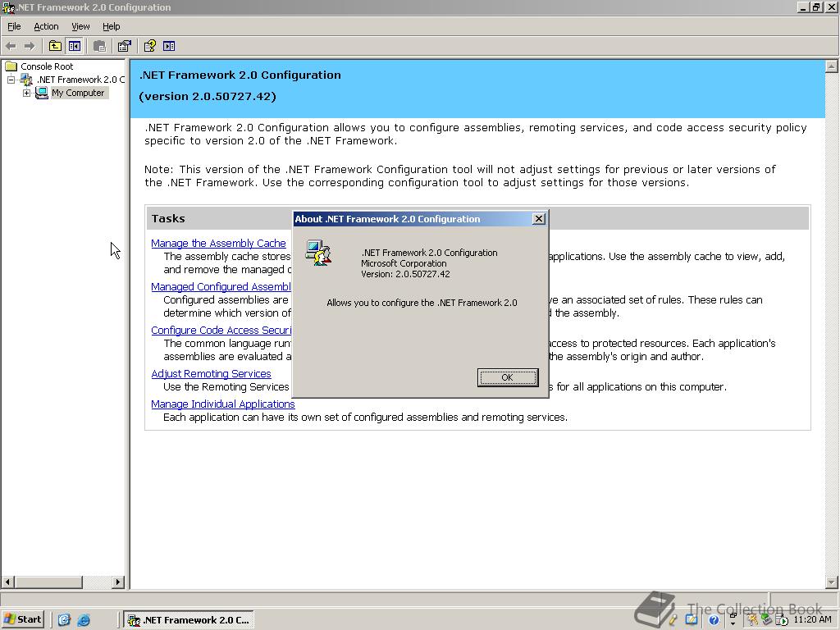The height and width of the screenshot is (630, 840).
Task: Restore the MMC window via title bar button
Action: 816,7
